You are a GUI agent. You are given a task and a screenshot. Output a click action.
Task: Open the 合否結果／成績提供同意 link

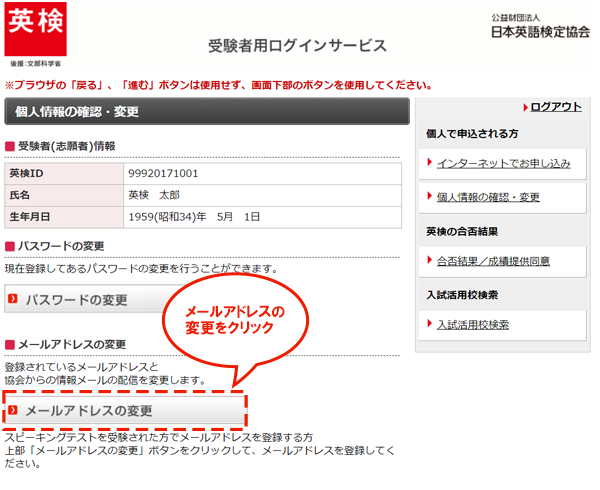click(x=493, y=261)
